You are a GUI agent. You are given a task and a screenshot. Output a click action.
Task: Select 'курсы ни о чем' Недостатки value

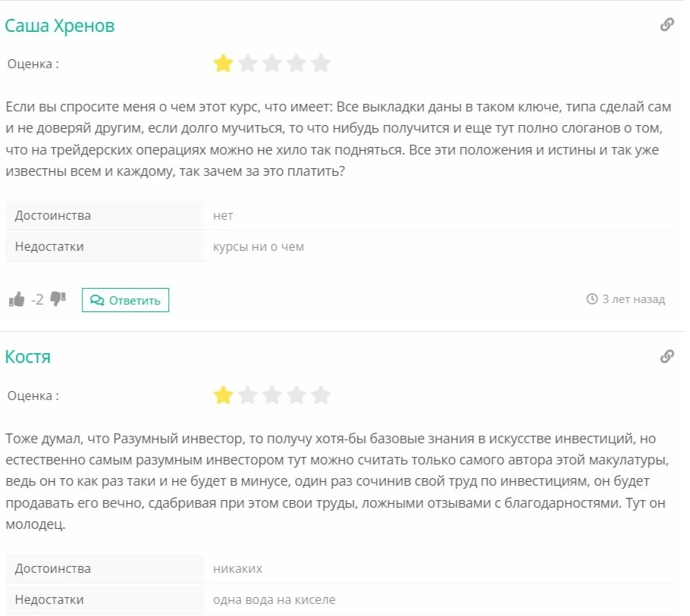tap(259, 247)
